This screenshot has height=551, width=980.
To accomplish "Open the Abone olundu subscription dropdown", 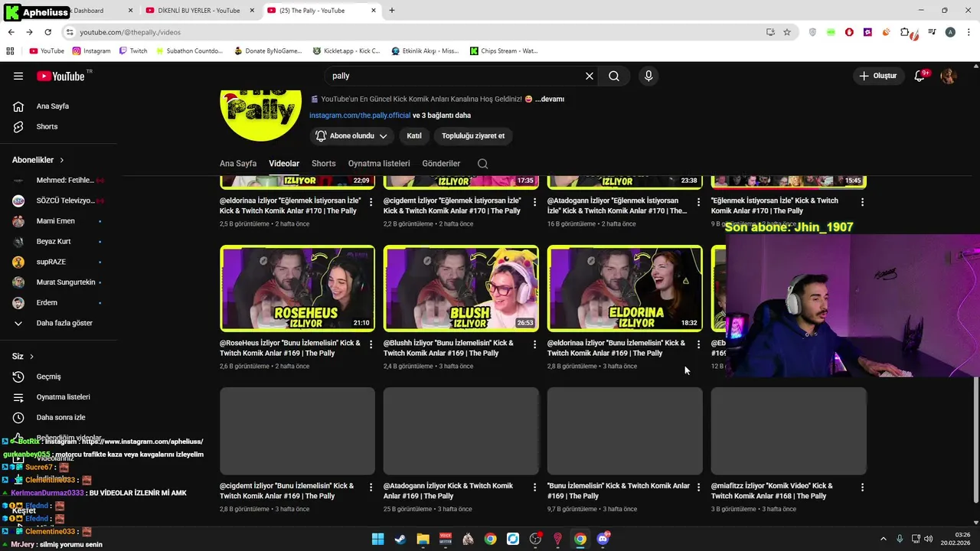I will click(x=352, y=135).
